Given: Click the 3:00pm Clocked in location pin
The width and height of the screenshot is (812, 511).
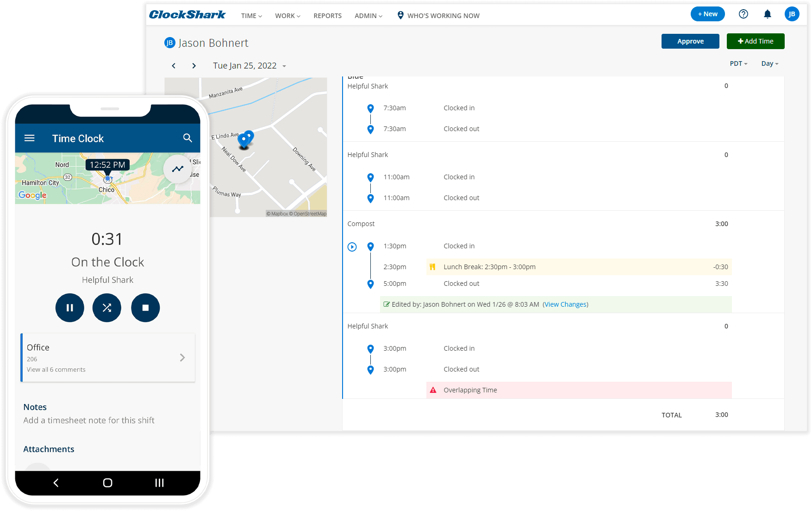Looking at the screenshot, I should (370, 349).
